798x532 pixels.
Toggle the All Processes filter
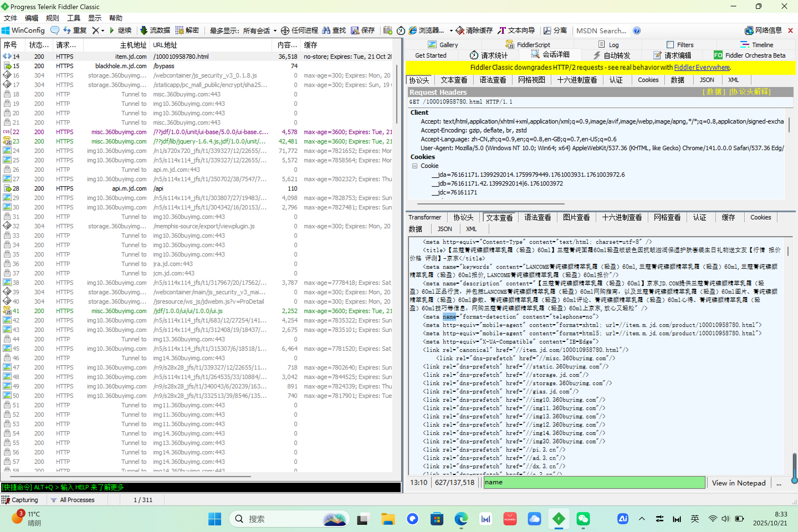pos(73,500)
